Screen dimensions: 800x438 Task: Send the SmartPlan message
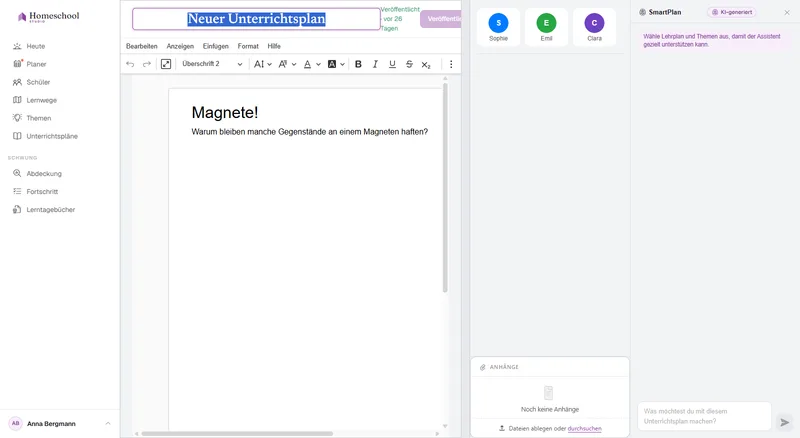785,422
